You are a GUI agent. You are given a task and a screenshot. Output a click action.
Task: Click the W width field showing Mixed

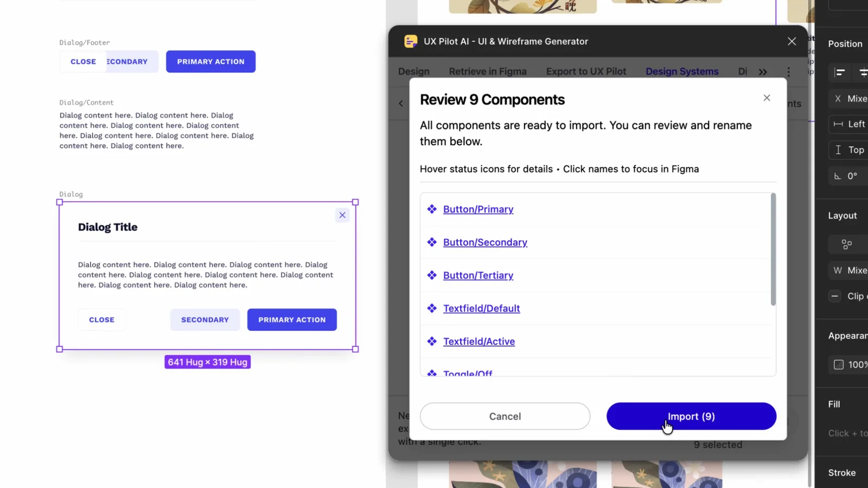(849, 270)
